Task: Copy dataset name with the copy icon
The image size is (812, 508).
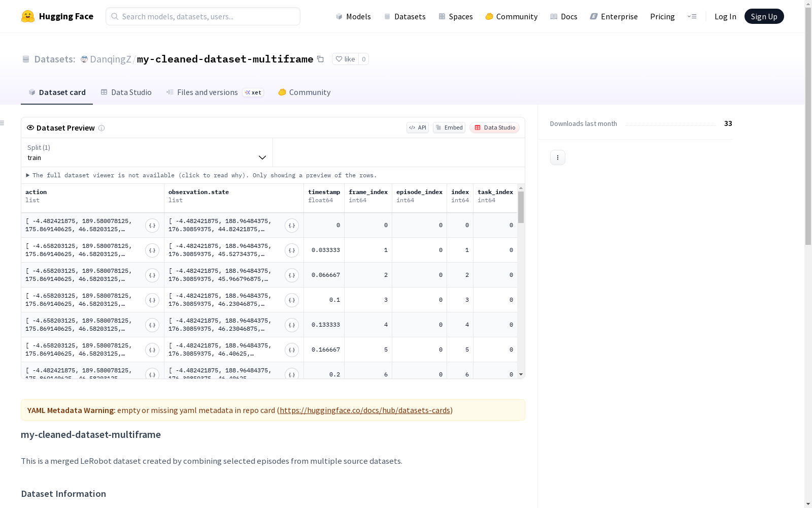Action: 320,59
